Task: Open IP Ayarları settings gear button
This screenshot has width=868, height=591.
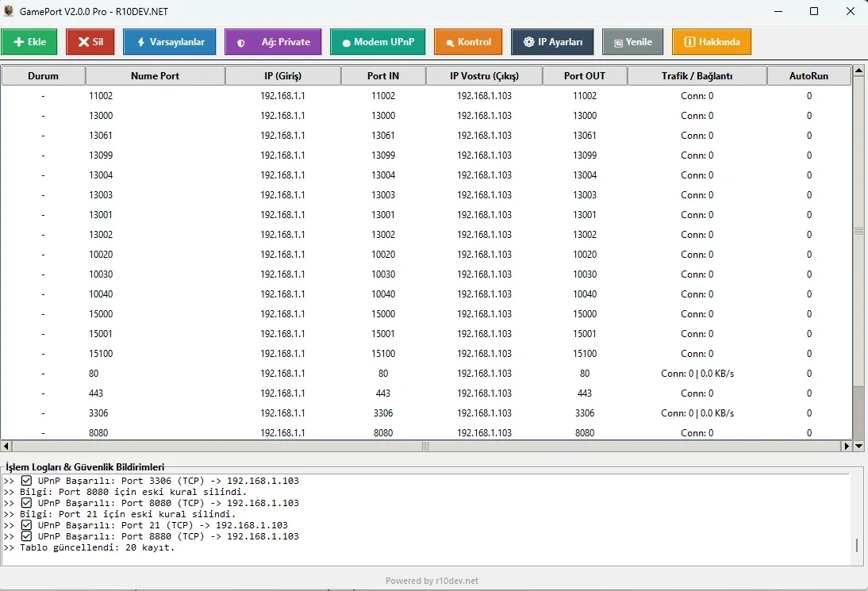Action: click(552, 42)
